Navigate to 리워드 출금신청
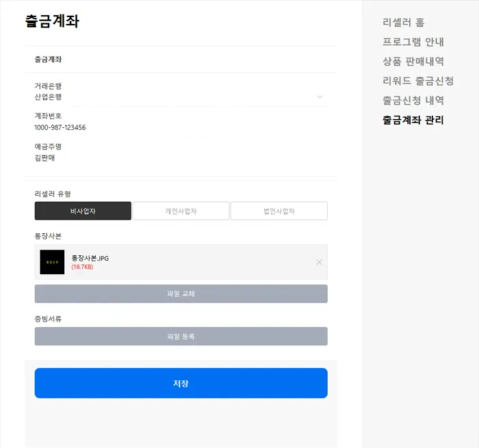Image resolution: width=479 pixels, height=448 pixels. coord(418,81)
